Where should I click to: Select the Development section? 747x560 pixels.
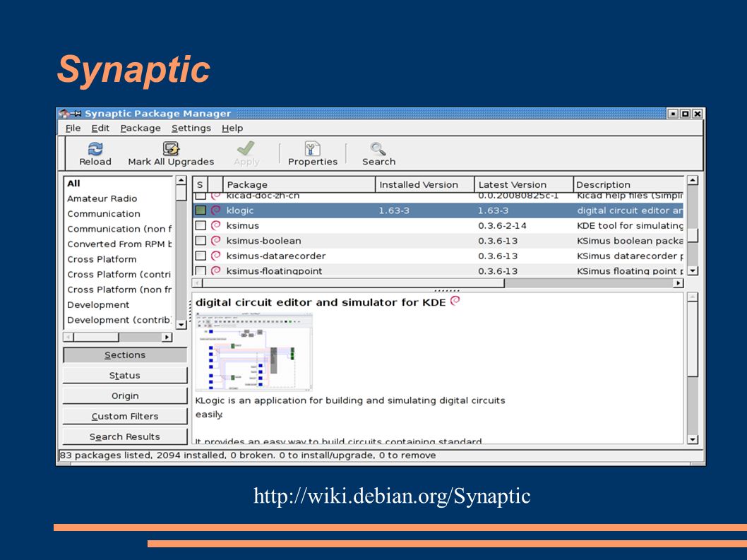[119, 305]
